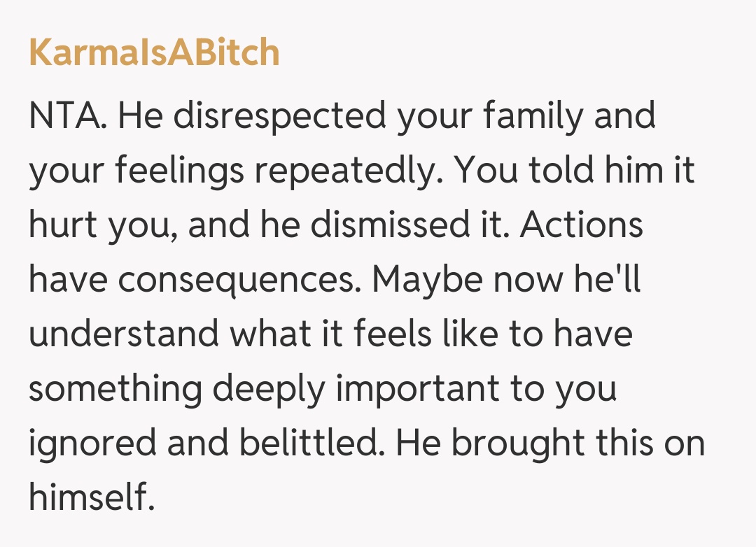Click the word 'Actions' in the comment
The height and width of the screenshot is (547, 756).
tap(582, 226)
